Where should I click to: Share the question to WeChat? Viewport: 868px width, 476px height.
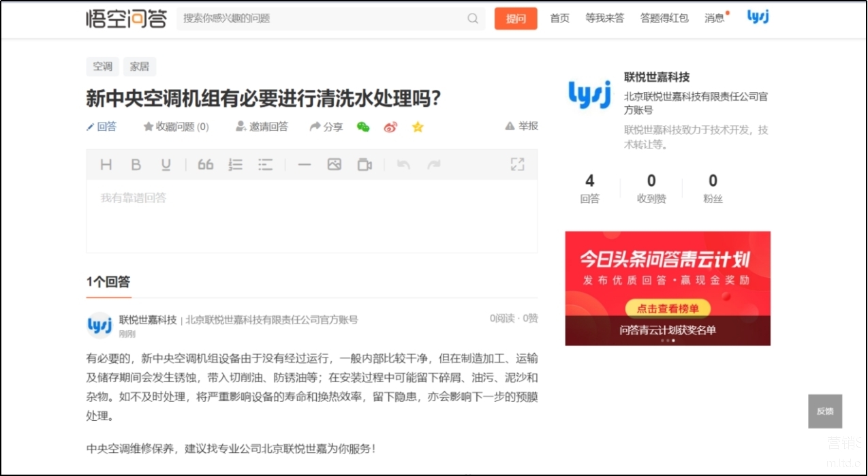[363, 127]
